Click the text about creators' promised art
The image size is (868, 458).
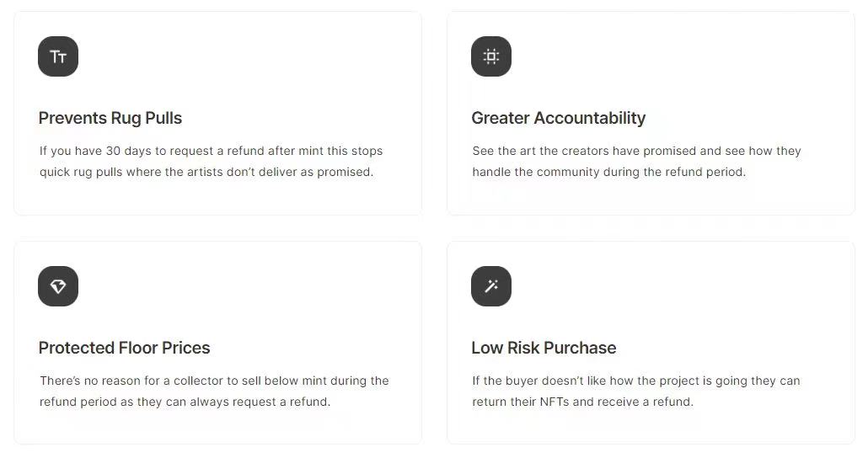(636, 161)
